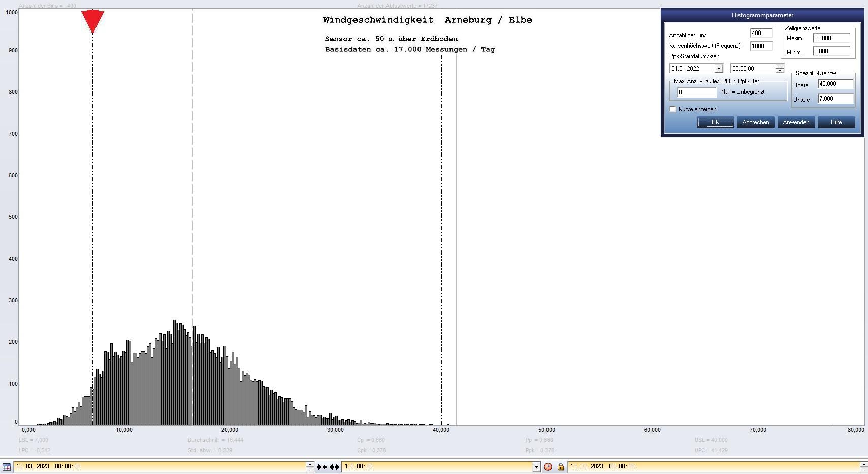Click the expand time range arrows icon
Screen dimensions: 868x474
click(334, 467)
